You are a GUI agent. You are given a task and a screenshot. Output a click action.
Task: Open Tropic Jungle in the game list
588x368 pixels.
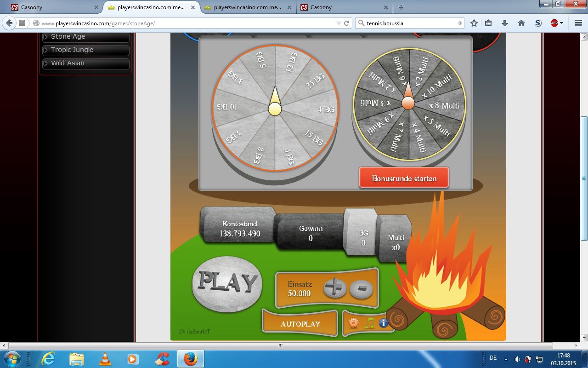point(86,50)
